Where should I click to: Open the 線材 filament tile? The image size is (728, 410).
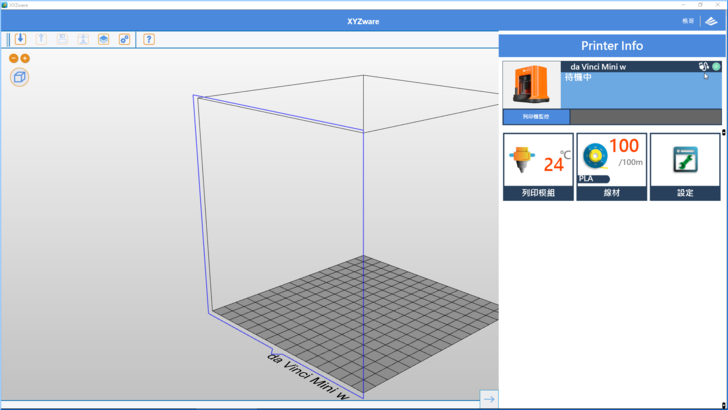611,167
